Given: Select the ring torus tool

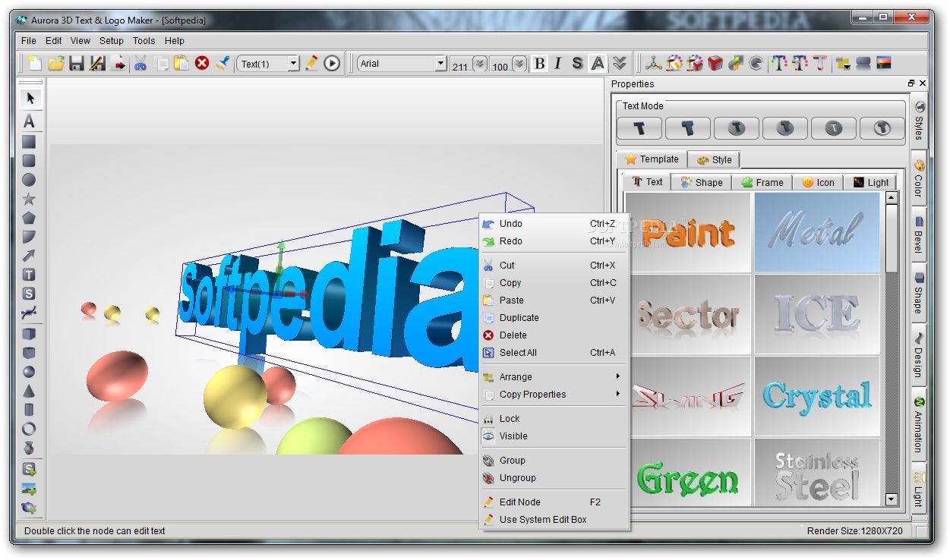Looking at the screenshot, I should coord(29,429).
